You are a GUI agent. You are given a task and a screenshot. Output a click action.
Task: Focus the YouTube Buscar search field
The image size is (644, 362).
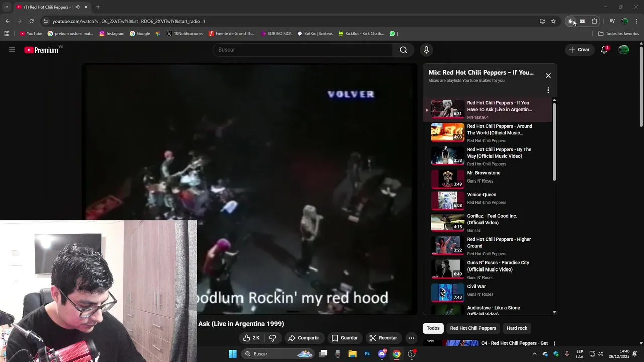[x=303, y=50]
